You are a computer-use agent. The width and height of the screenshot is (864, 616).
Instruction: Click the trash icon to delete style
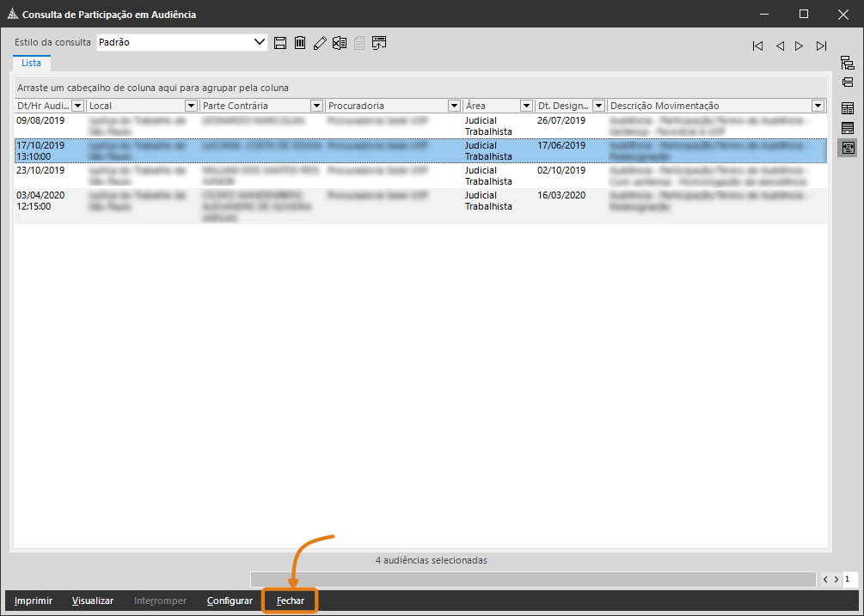(x=300, y=43)
